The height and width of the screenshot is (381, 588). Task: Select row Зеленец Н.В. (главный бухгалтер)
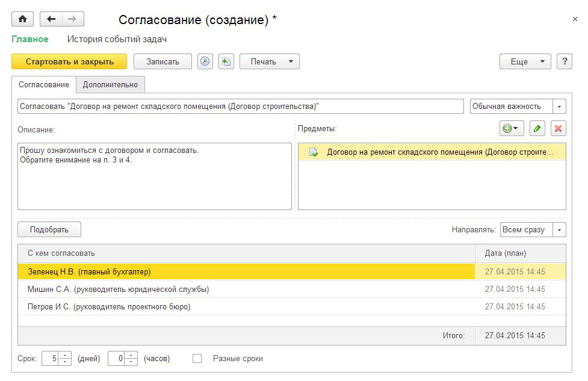[x=246, y=271]
